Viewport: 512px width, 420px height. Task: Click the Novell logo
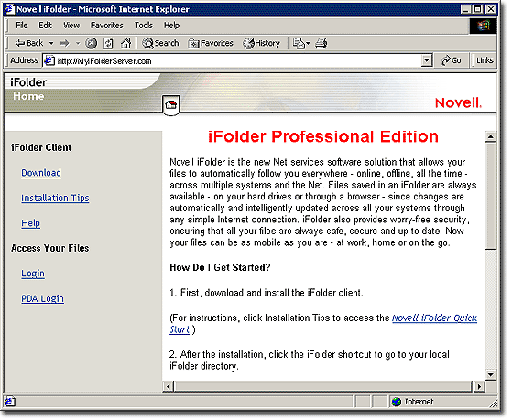pyautogui.click(x=458, y=103)
